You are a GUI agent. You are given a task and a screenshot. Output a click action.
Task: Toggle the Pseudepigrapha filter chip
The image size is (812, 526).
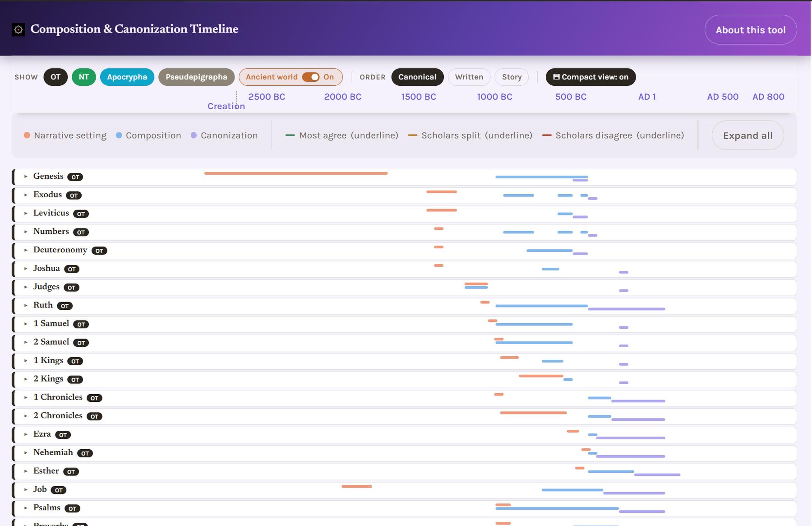(196, 77)
